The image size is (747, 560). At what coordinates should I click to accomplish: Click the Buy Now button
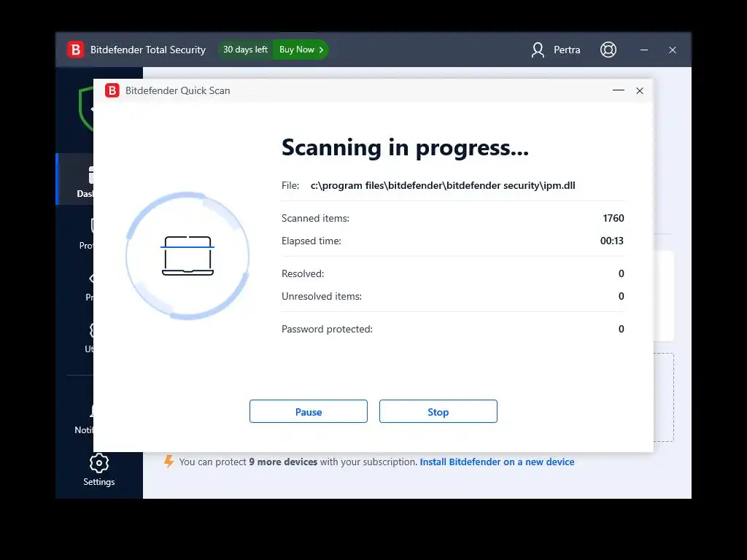301,50
